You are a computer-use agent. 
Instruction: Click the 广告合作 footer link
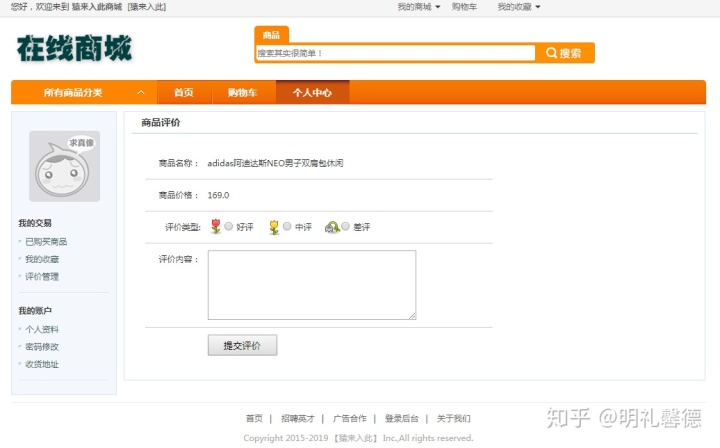tap(349, 418)
